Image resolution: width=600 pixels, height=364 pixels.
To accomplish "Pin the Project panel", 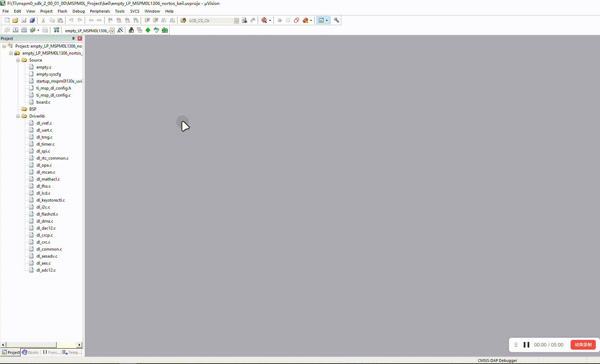I will [x=73, y=38].
